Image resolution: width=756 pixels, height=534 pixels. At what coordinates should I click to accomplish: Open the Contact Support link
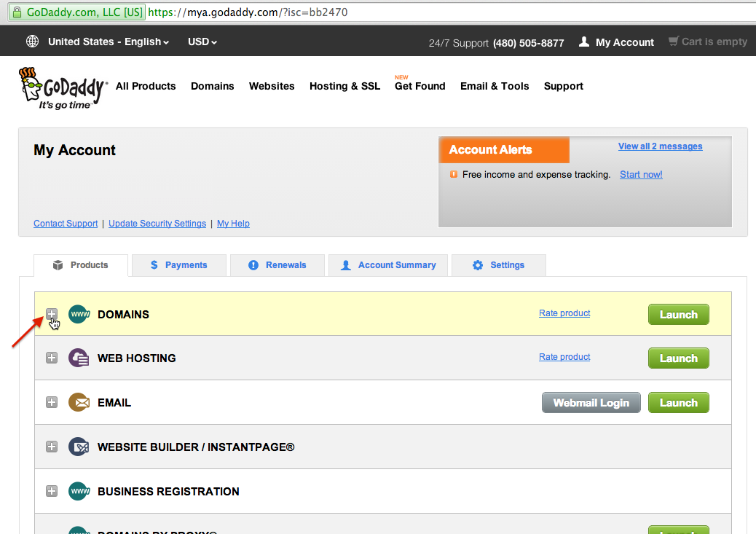(x=66, y=224)
